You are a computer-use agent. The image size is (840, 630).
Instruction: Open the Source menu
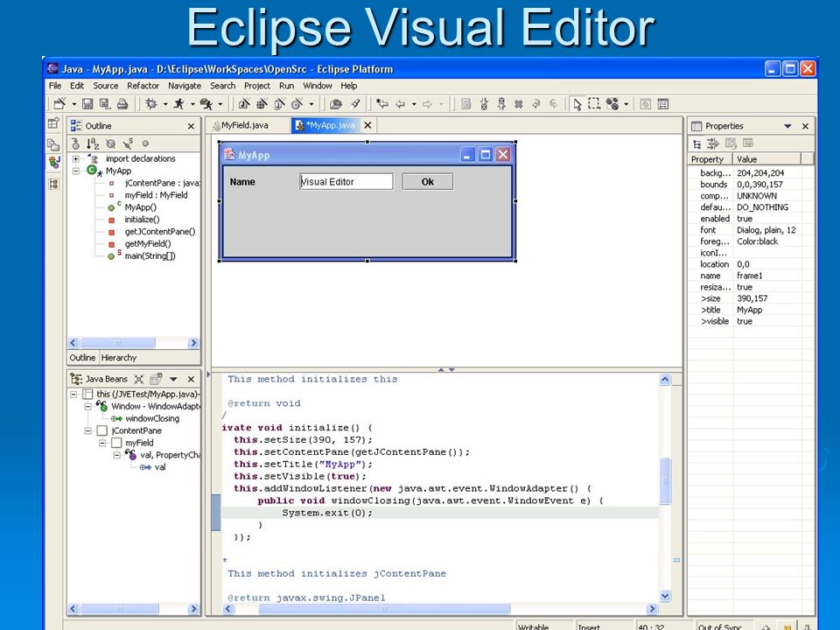pos(106,86)
